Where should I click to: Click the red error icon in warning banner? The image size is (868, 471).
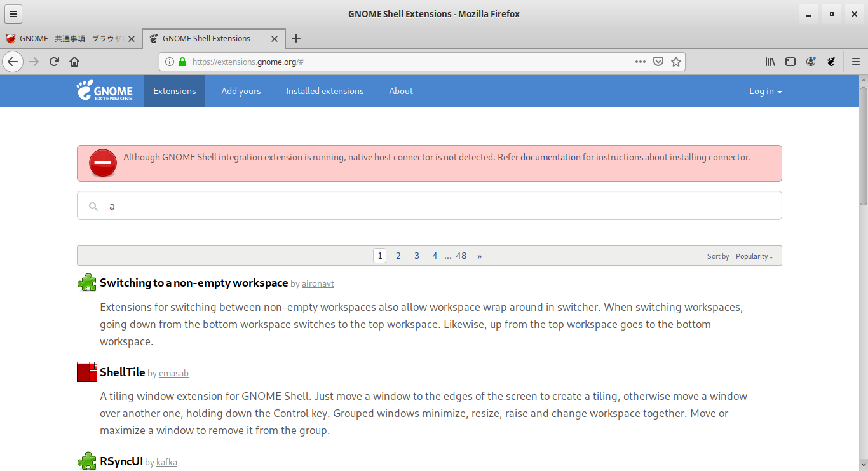[x=103, y=163]
